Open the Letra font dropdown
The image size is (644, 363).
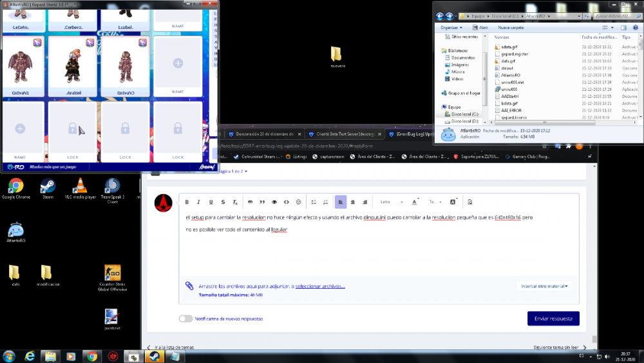click(x=391, y=202)
